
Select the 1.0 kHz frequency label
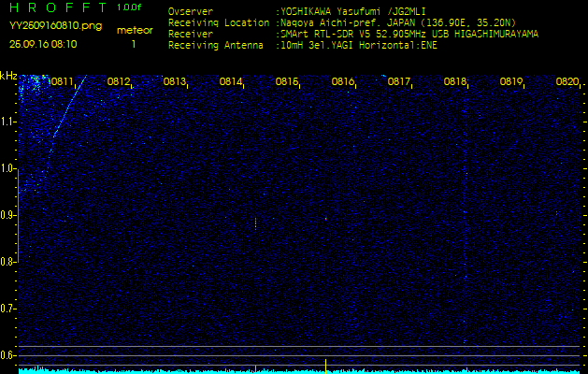coord(8,169)
